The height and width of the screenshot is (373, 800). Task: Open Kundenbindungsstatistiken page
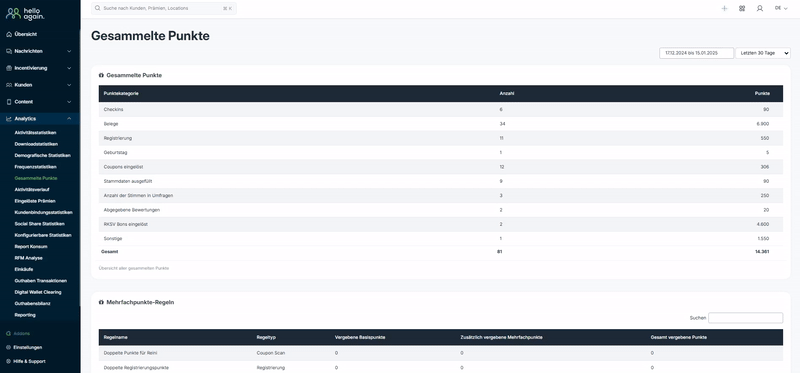point(43,212)
